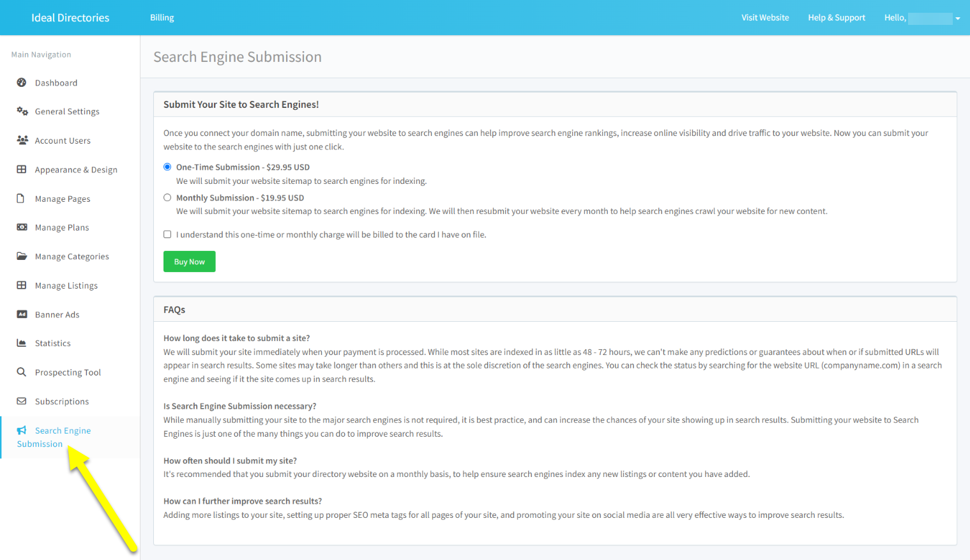Click the Search Engine Submission page title
Screen dimensions: 970x560
(238, 57)
